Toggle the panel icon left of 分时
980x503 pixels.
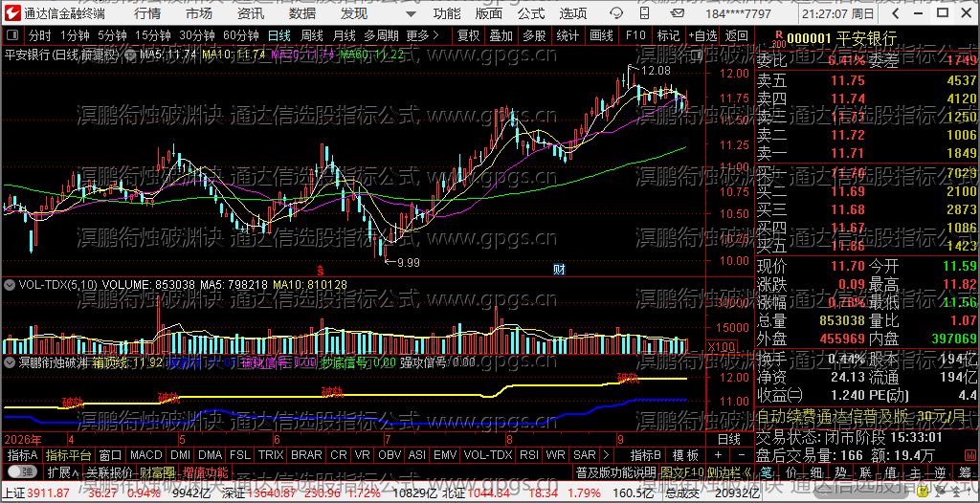tap(13, 35)
